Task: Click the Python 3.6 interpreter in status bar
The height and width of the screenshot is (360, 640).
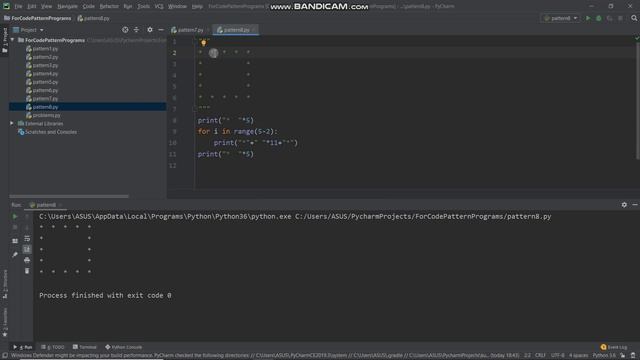Action: click(x=604, y=356)
